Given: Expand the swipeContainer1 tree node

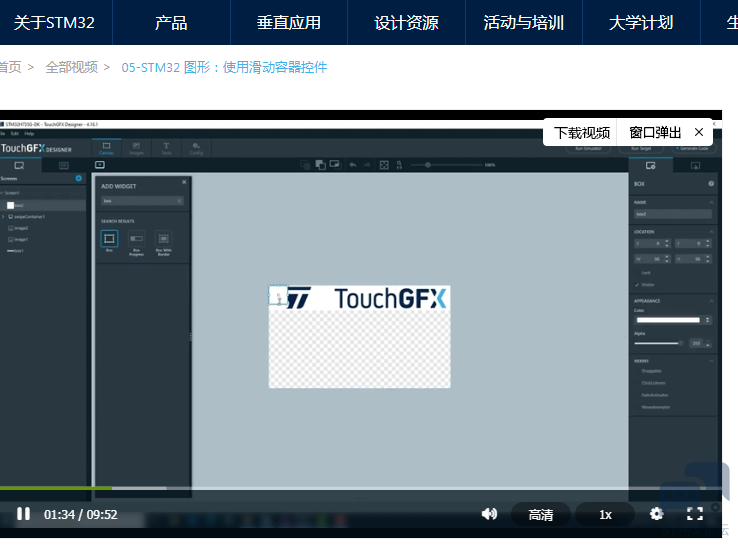Looking at the screenshot, I should [x=3, y=216].
